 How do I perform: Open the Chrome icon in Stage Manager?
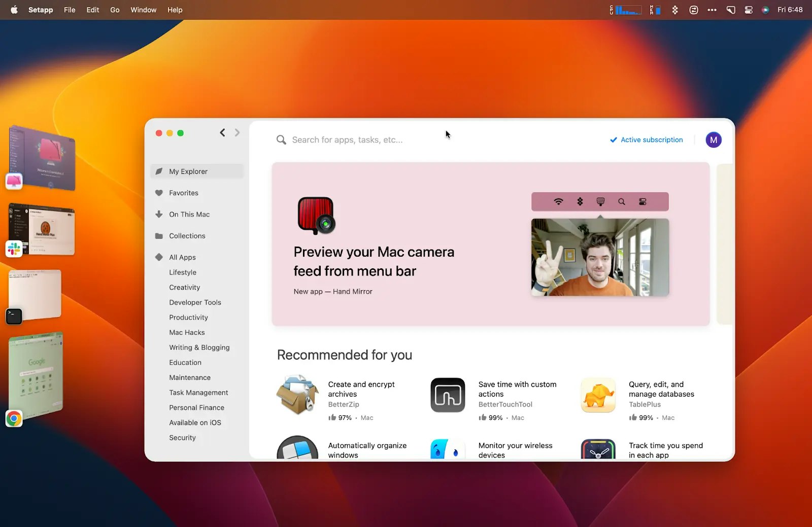[14, 418]
